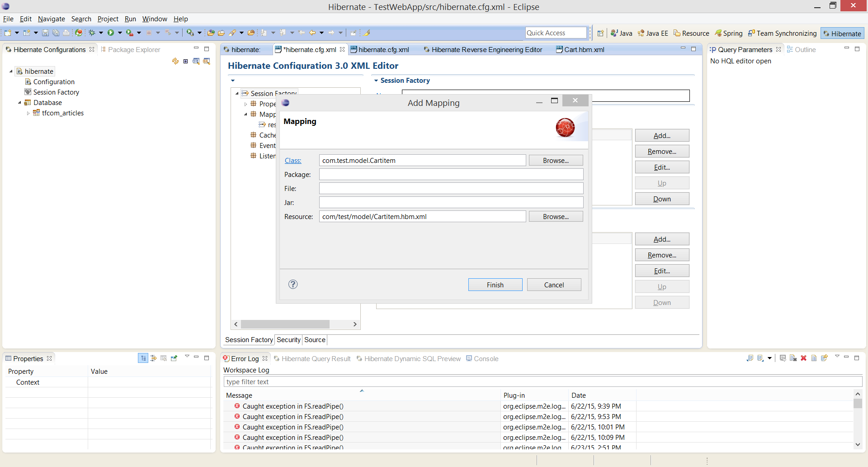The width and height of the screenshot is (868, 467).
Task: Collapse the hibernate tree node
Action: pyautogui.click(x=11, y=71)
